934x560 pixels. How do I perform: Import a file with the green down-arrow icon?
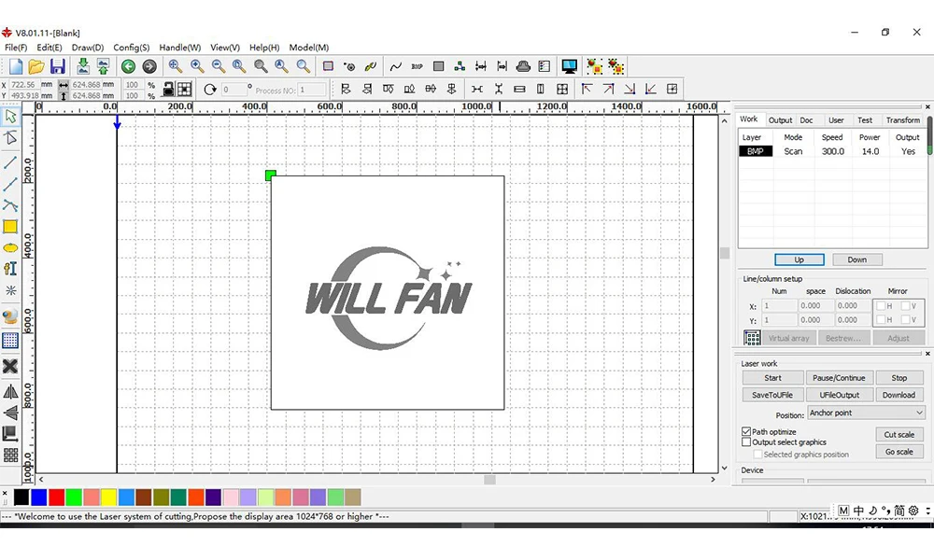[83, 66]
